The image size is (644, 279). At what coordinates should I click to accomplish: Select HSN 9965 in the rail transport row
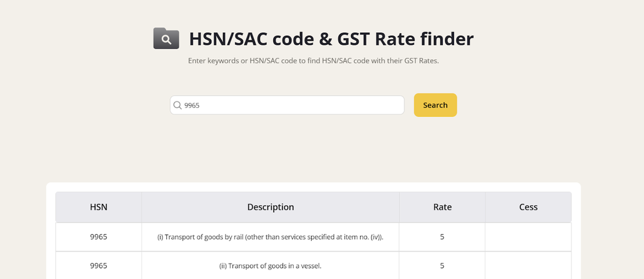point(99,237)
